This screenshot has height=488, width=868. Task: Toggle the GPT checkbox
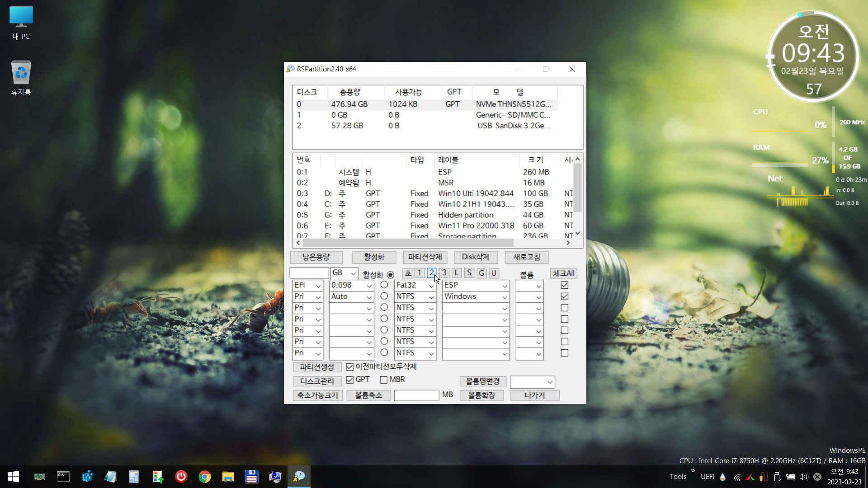(350, 380)
